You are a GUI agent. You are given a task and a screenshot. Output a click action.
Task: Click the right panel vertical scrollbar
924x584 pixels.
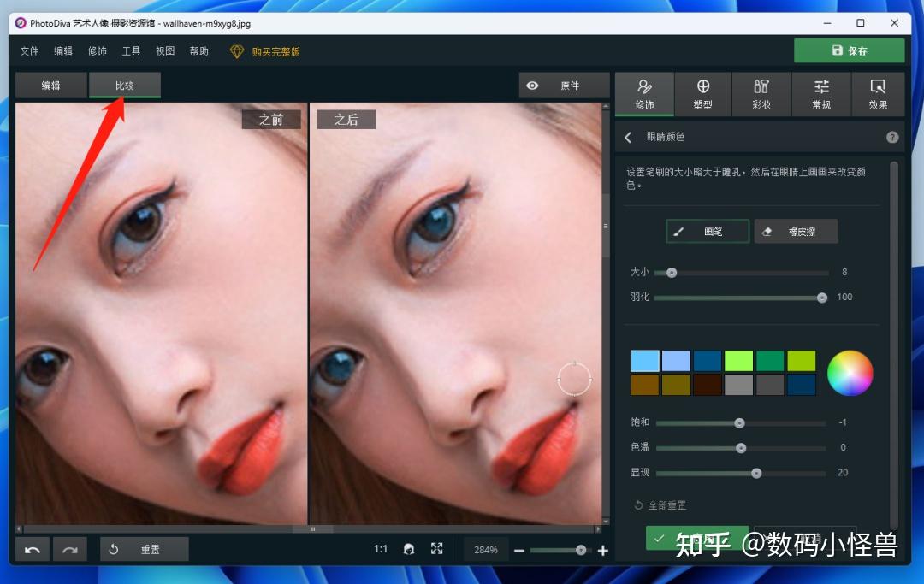coord(893,345)
